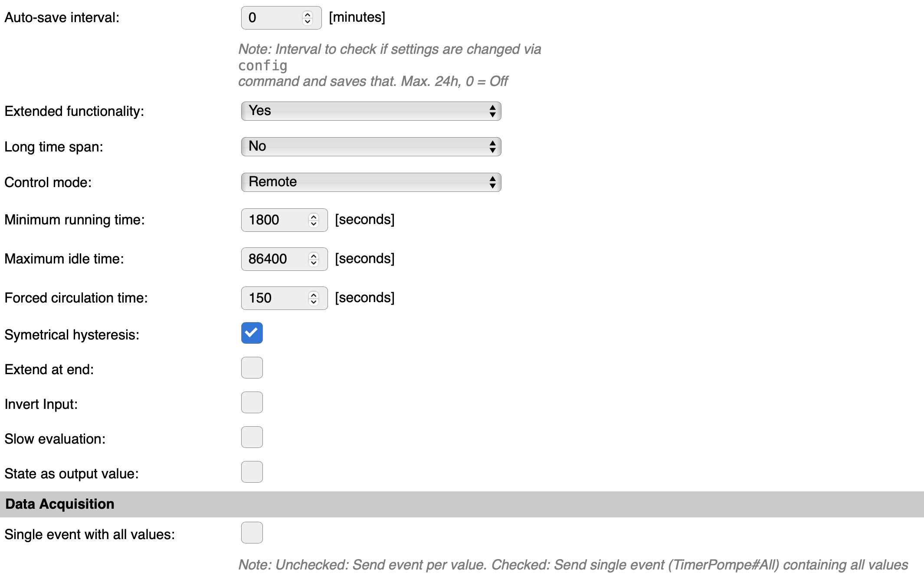Viewport: 924px width, 586px height.
Task: Tick the Invert Input checkbox
Action: click(x=252, y=402)
